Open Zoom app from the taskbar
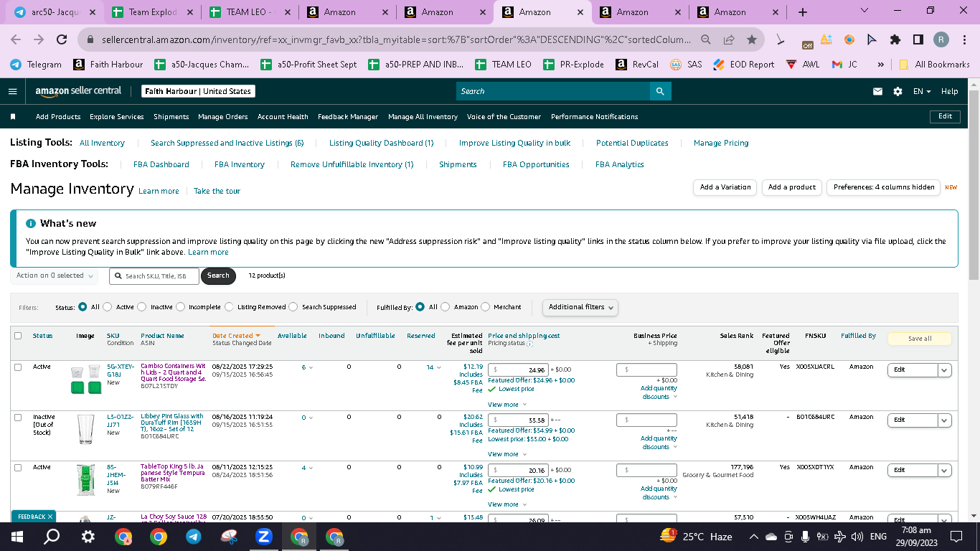 point(264,537)
